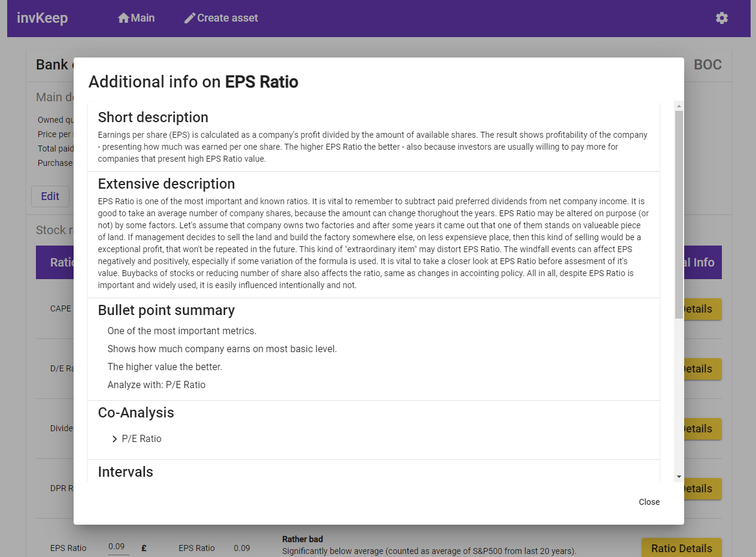Close the EPS Ratio info dialog
The height and width of the screenshot is (557, 756).
(x=649, y=502)
